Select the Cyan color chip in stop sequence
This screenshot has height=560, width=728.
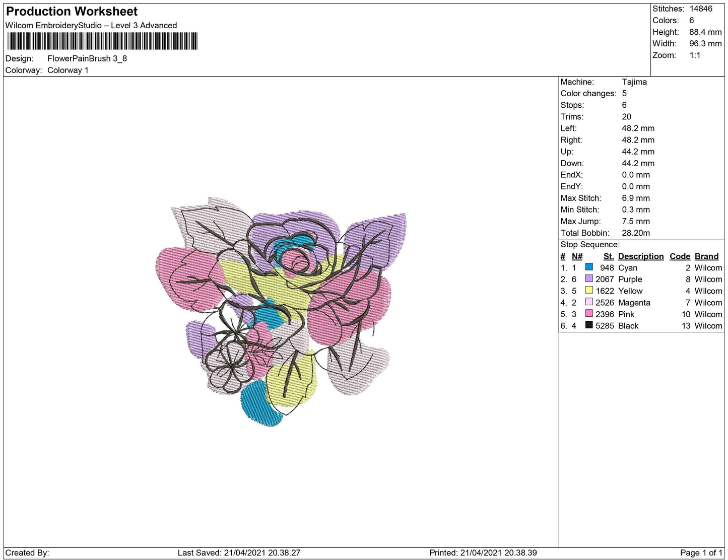588,267
